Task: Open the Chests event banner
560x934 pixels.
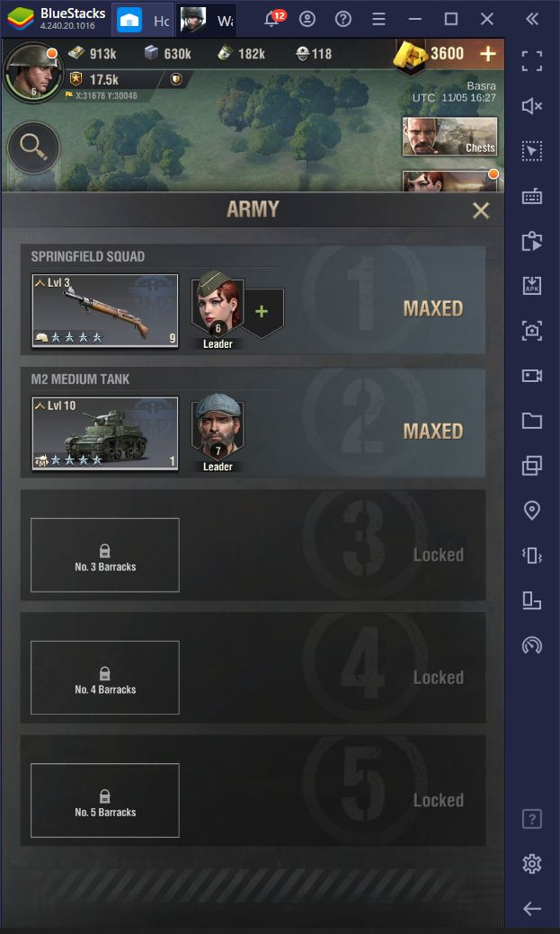Action: coord(449,137)
